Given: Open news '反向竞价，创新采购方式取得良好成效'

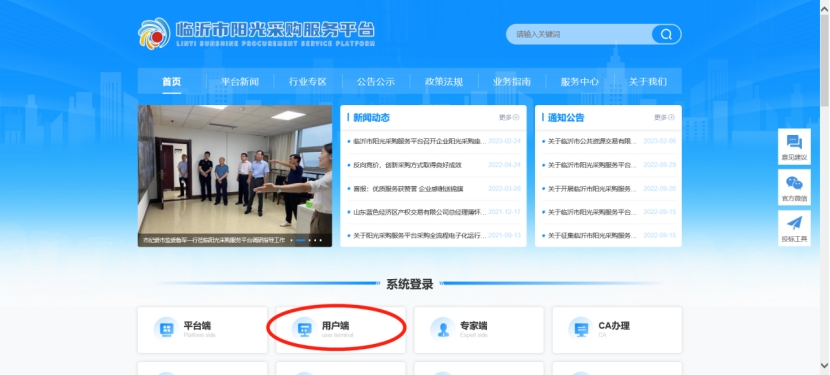Looking at the screenshot, I should [408, 165].
